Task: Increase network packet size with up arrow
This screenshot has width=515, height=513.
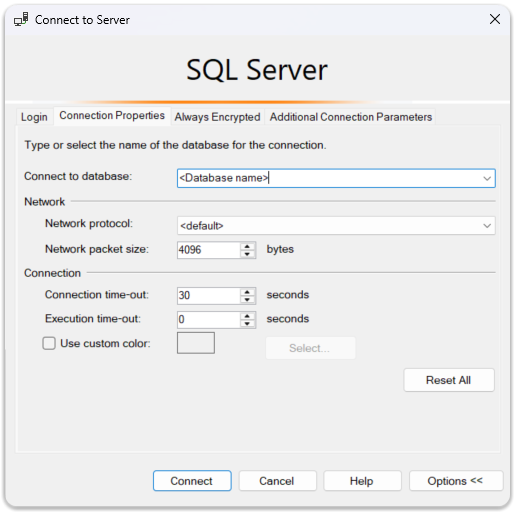Action: (247, 247)
